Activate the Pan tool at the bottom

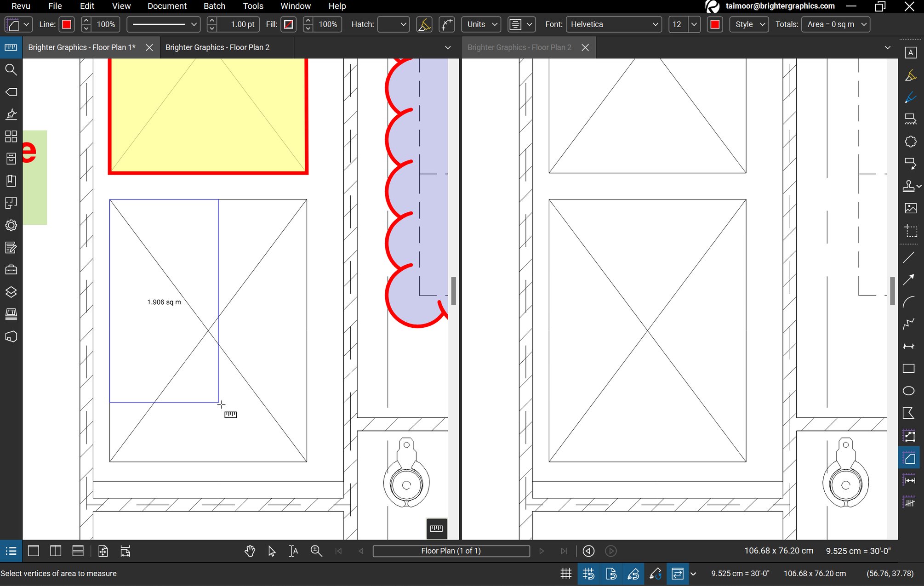pos(250,551)
